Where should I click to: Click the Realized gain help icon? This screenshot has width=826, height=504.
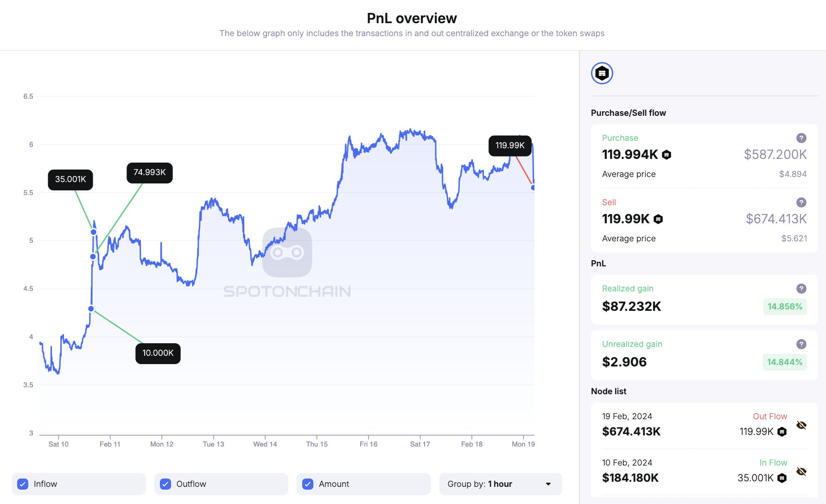point(801,289)
